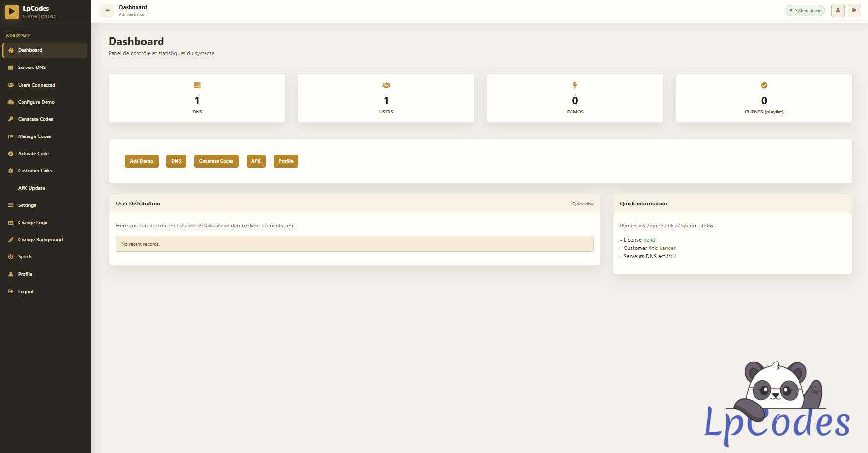The image size is (868, 453).
Task: Click the USERS group icon on card
Action: click(x=386, y=85)
